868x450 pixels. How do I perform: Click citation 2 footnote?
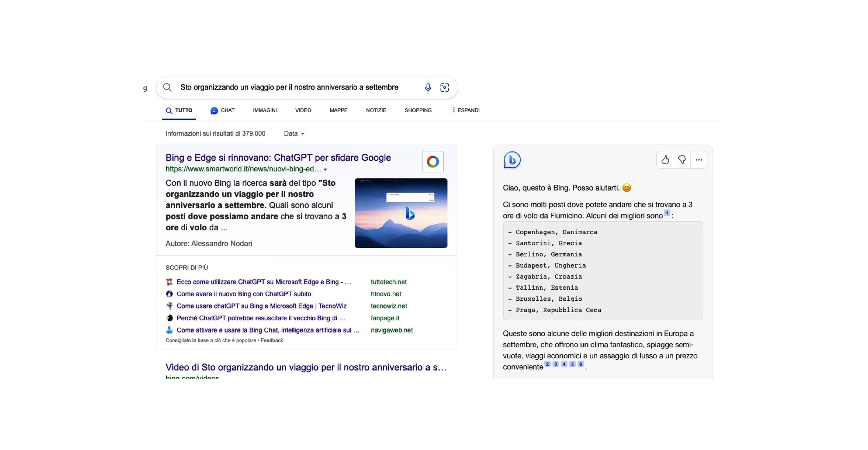[547, 364]
